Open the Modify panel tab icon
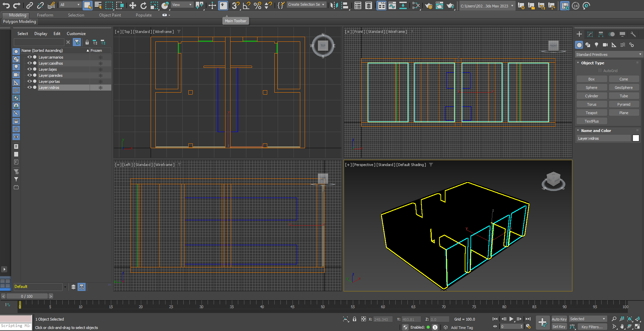This screenshot has height=331, width=644. pyautogui.click(x=590, y=34)
